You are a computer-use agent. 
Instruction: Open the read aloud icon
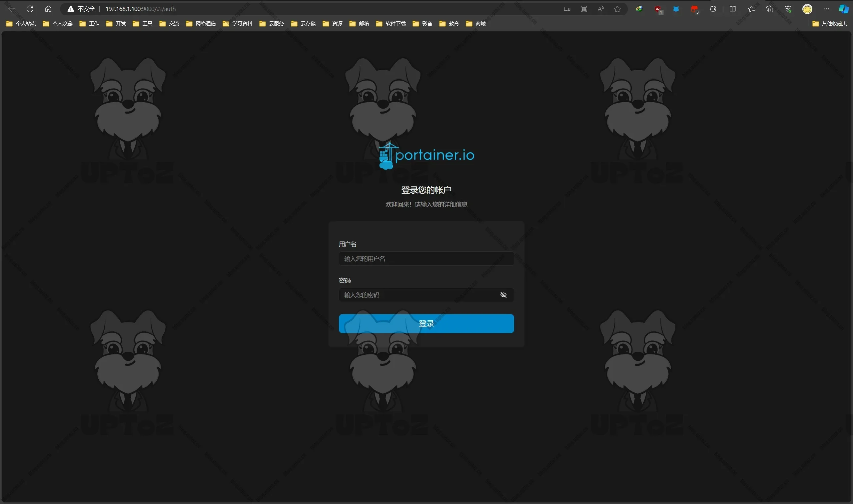(x=601, y=9)
